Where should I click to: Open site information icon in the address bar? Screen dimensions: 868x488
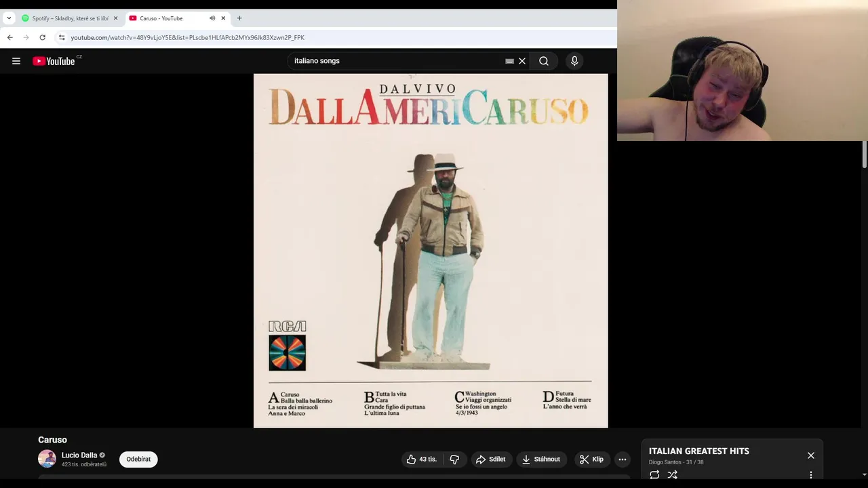(x=62, y=37)
